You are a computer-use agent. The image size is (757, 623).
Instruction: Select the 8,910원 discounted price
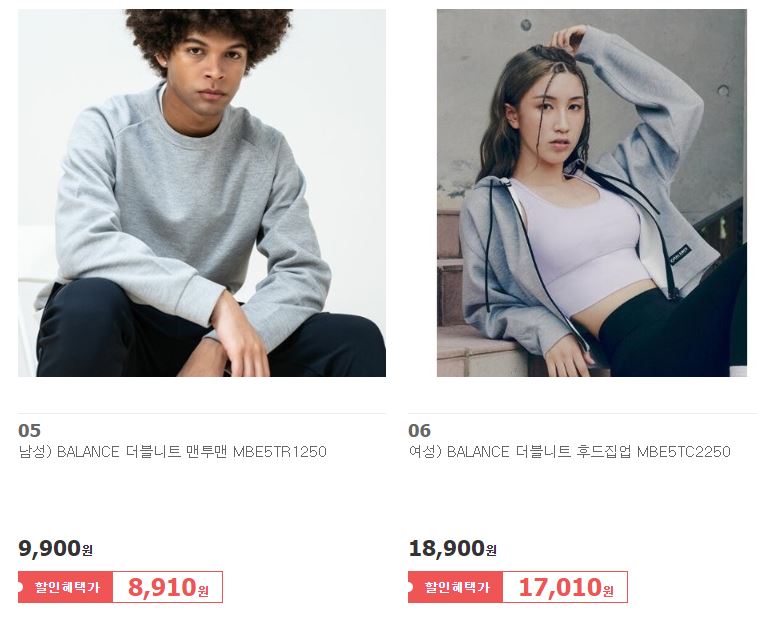pos(168,587)
